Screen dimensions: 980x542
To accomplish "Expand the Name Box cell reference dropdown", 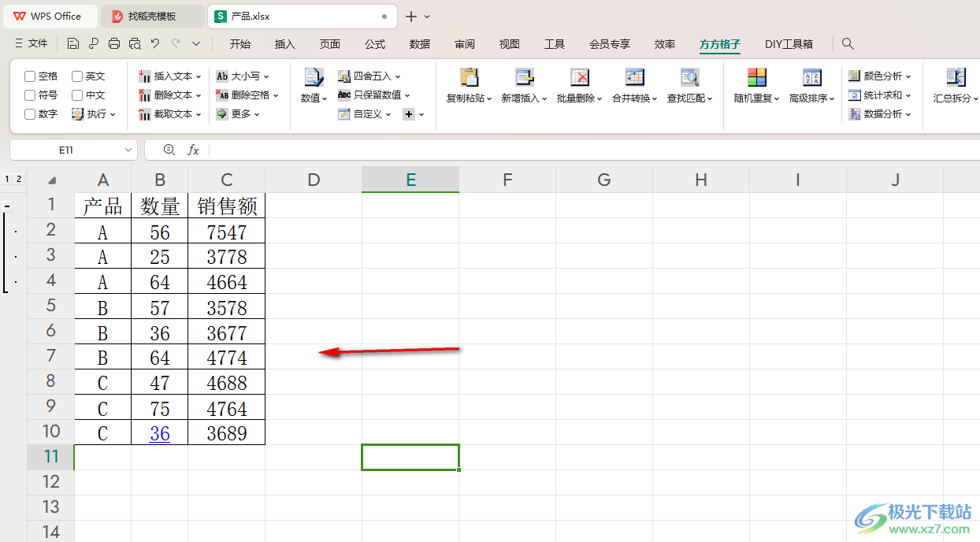I will pyautogui.click(x=128, y=150).
